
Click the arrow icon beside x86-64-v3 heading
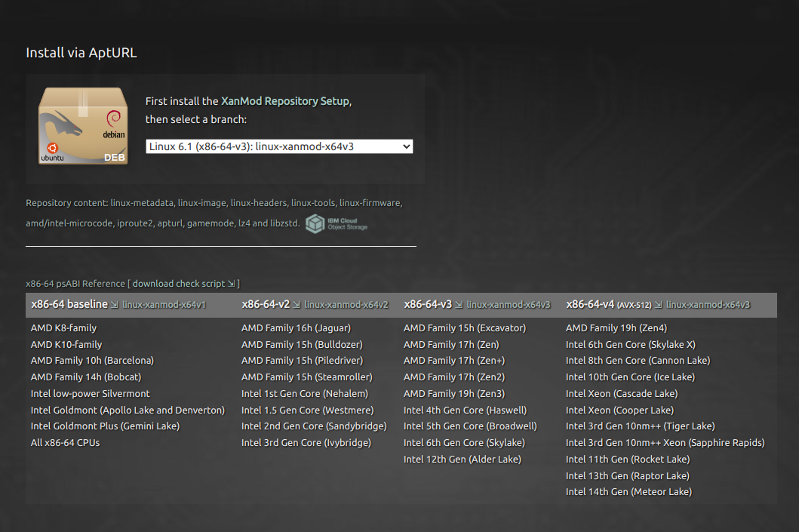tap(459, 305)
